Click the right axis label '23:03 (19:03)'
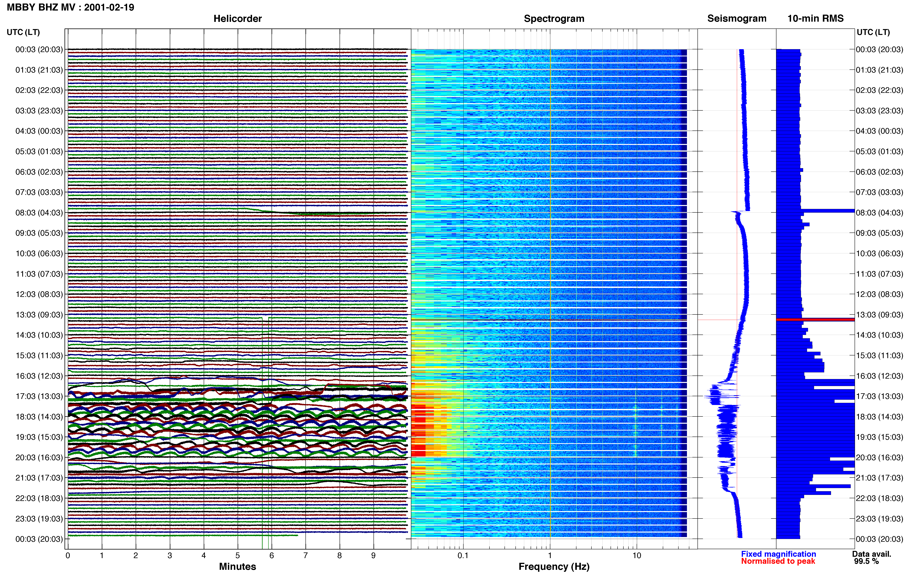The image size is (924, 578). coord(879,519)
